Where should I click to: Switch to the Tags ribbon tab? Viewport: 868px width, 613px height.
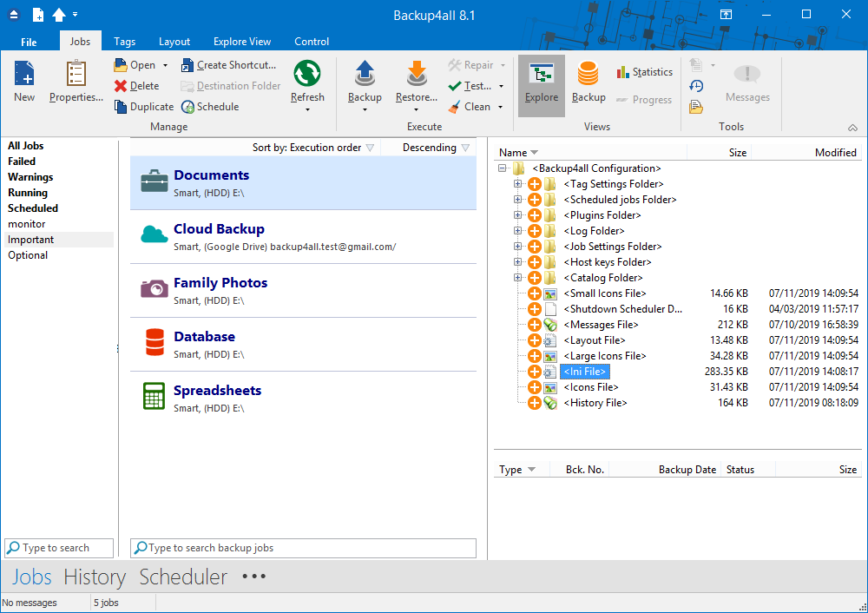point(124,42)
